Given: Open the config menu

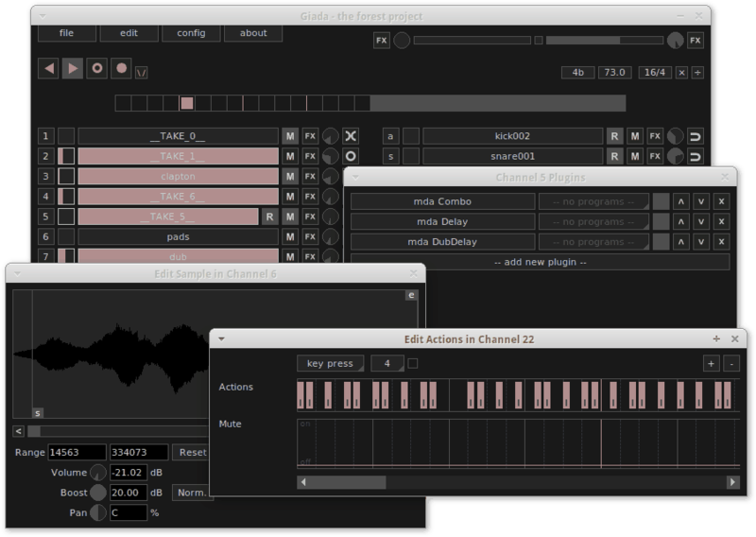Looking at the screenshot, I should (x=191, y=33).
